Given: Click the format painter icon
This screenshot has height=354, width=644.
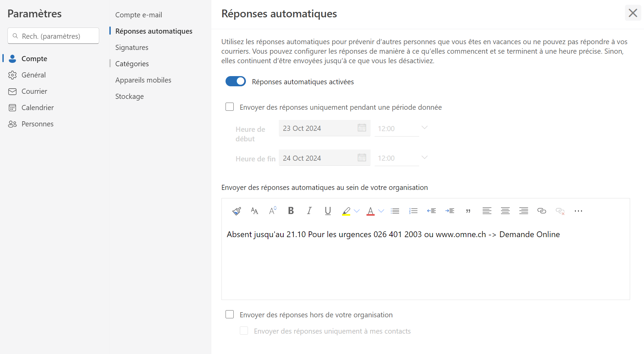Looking at the screenshot, I should click(236, 211).
